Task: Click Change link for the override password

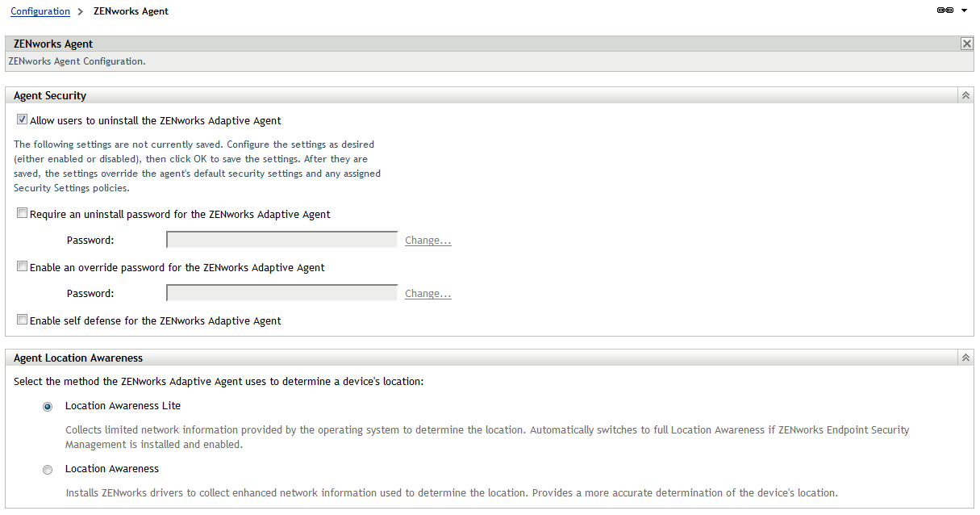Action: tap(427, 294)
